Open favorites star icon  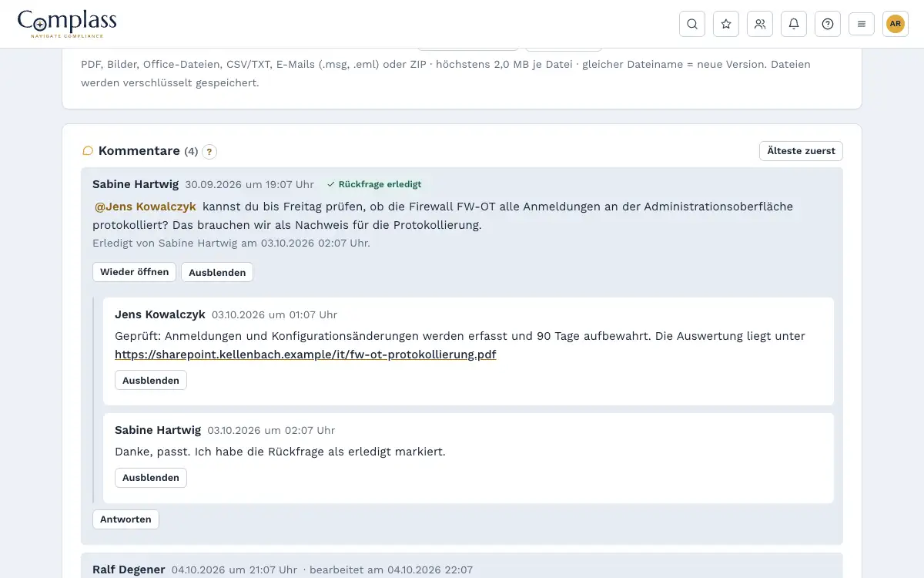(x=726, y=24)
